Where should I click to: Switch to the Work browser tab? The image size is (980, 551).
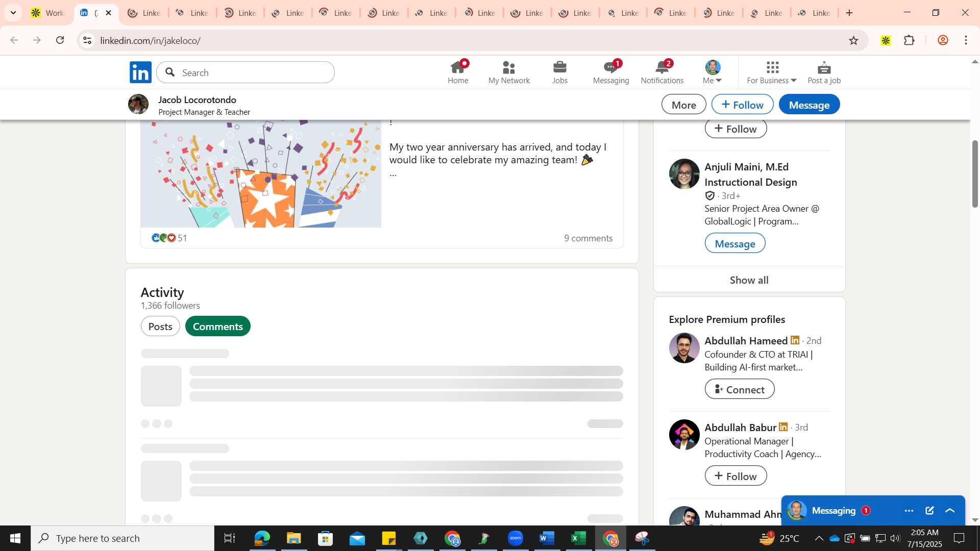pyautogui.click(x=48, y=13)
